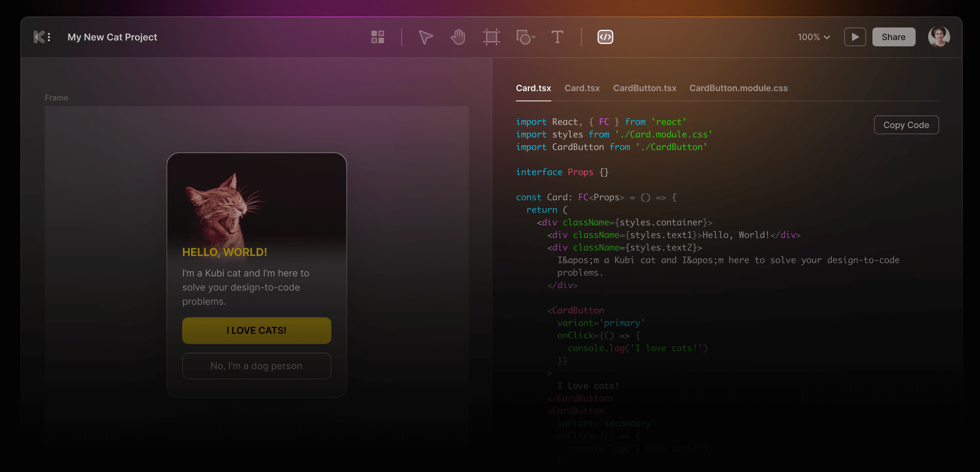Select the arrow pointer tool
This screenshot has width=980, height=472.
tap(425, 37)
